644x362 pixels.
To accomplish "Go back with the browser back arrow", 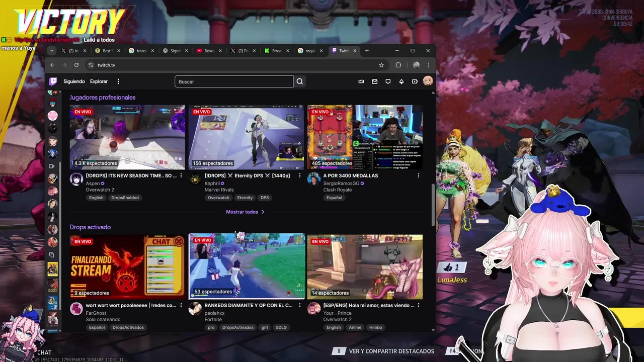I will [52, 65].
